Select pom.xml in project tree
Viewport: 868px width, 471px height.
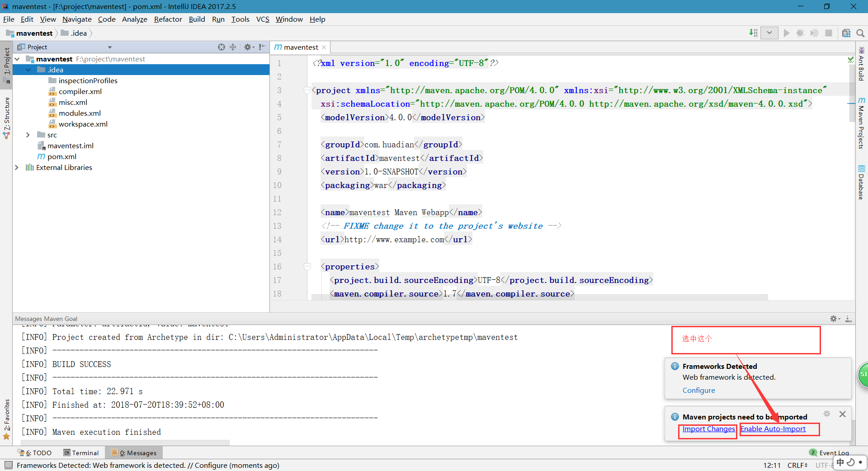pos(61,157)
